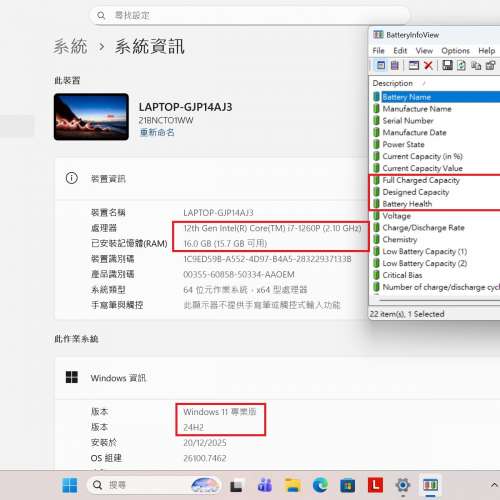Screen dimensions: 500x500
Task: Open Task View from the taskbar
Action: tap(236, 486)
